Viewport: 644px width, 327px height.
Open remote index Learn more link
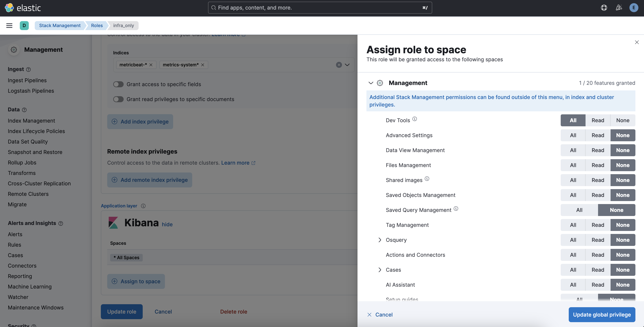click(238, 163)
